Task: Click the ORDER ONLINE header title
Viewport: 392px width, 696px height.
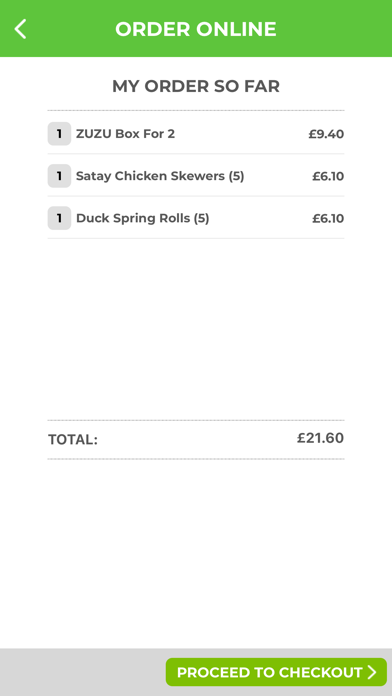Action: coord(196,29)
